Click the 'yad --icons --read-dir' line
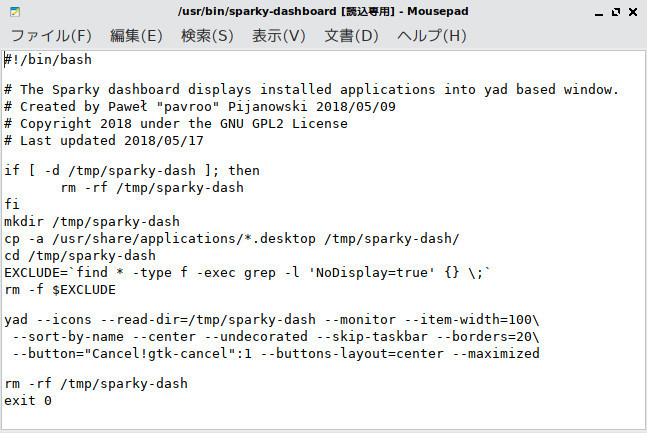The width and height of the screenshot is (647, 433). coord(272,319)
